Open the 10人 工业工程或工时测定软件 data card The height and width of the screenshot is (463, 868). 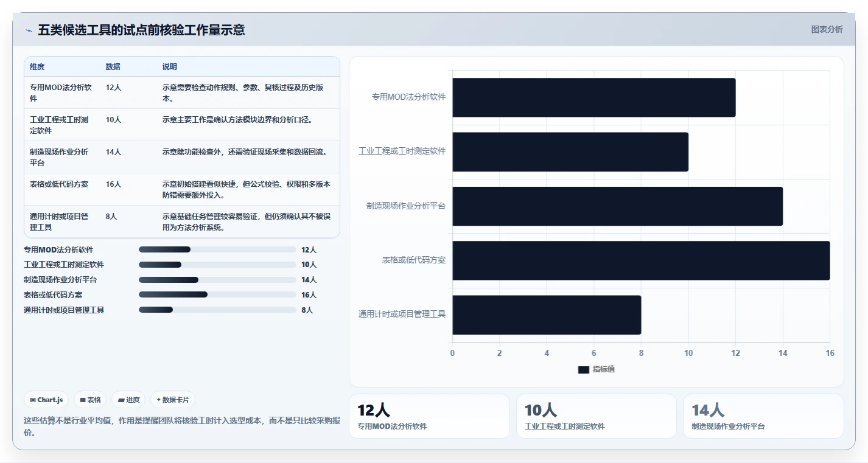[x=596, y=416]
